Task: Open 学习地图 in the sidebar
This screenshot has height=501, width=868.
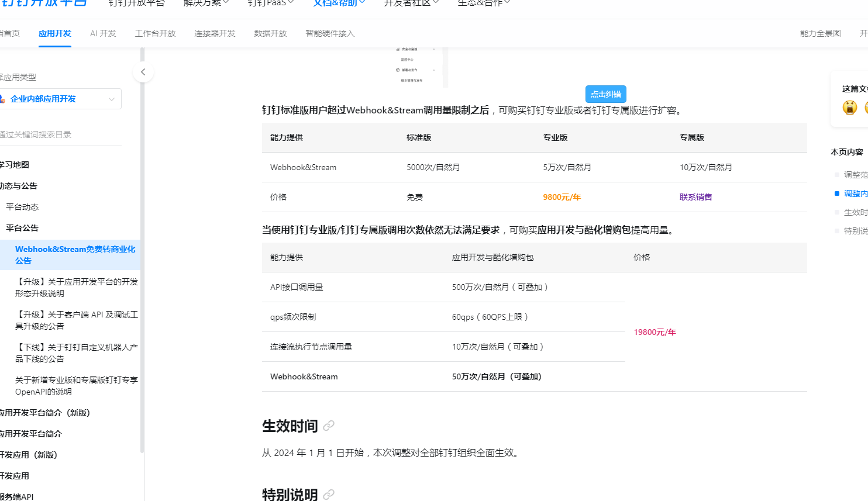Action: (x=15, y=165)
